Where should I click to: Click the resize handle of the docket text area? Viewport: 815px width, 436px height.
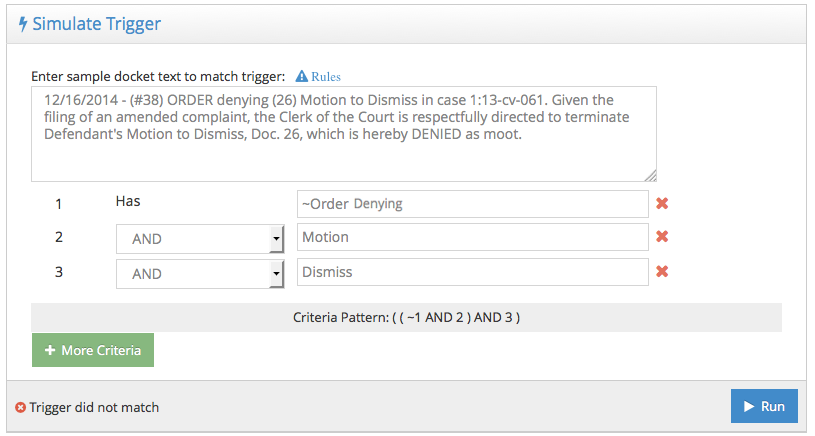651,176
